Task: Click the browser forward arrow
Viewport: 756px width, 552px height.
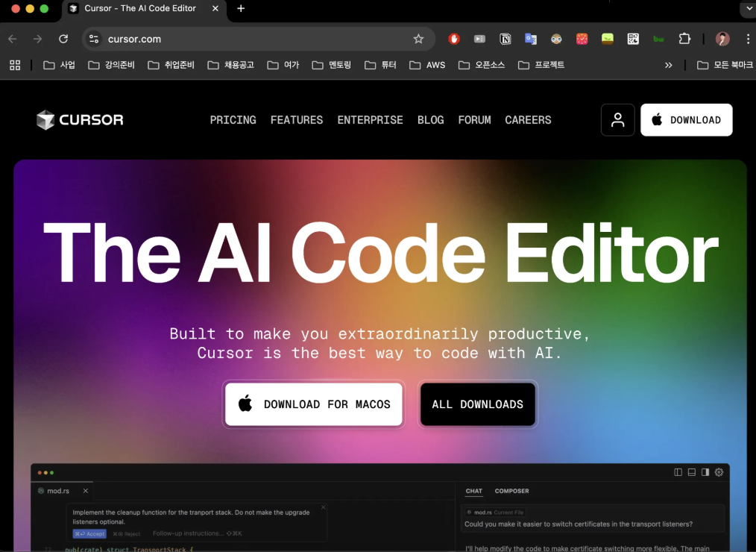Action: coord(37,39)
